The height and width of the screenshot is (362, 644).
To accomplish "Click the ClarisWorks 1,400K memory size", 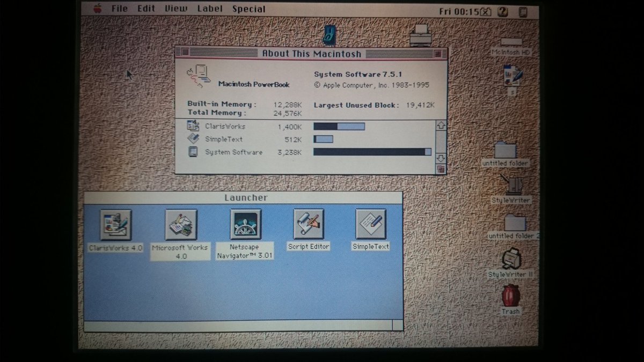I will tap(289, 127).
